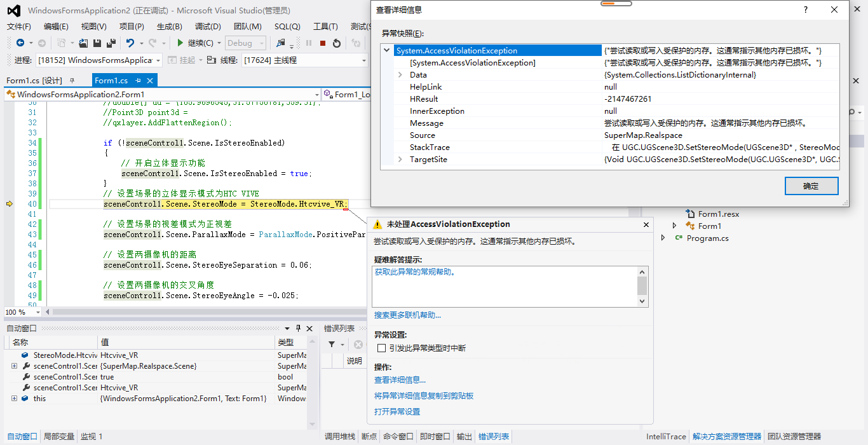The width and height of the screenshot is (868, 445).
Task: Select the HResult row in exception snapshot
Action: coord(610,99)
